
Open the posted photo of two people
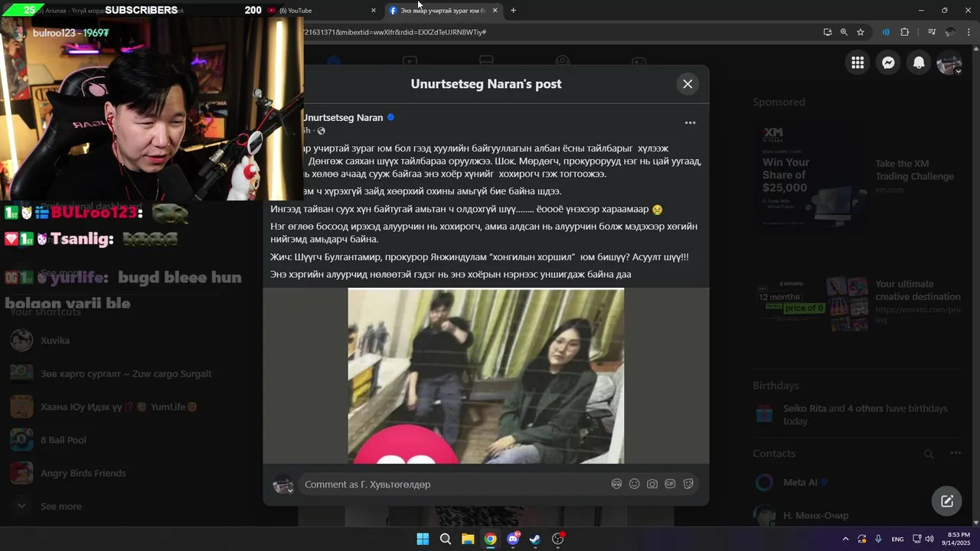pos(486,376)
